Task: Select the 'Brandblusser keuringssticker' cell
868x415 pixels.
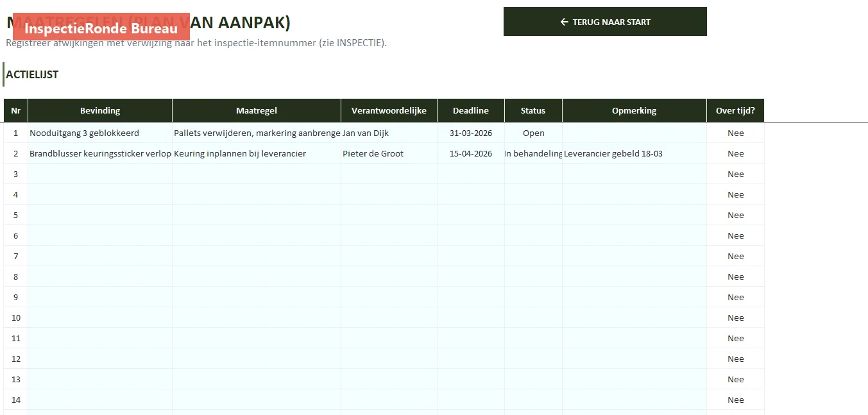Action: tap(100, 153)
